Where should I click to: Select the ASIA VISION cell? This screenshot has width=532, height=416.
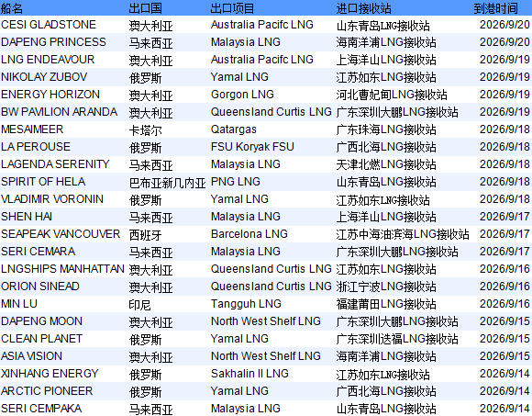pos(31,356)
